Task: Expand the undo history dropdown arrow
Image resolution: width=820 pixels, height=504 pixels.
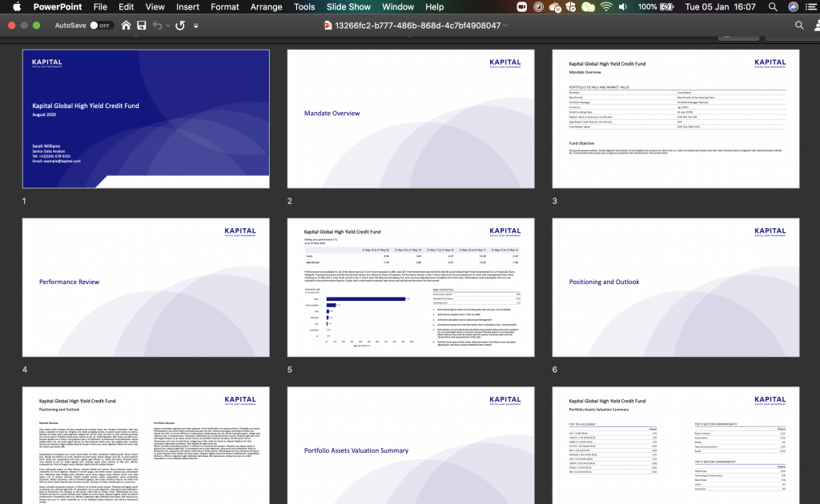Action: tap(168, 26)
